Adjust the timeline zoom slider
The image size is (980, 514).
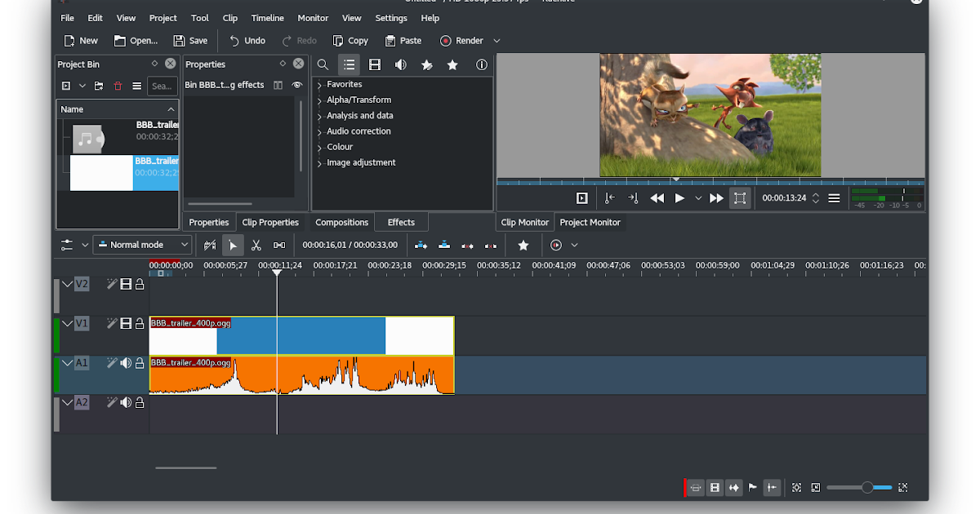click(866, 487)
